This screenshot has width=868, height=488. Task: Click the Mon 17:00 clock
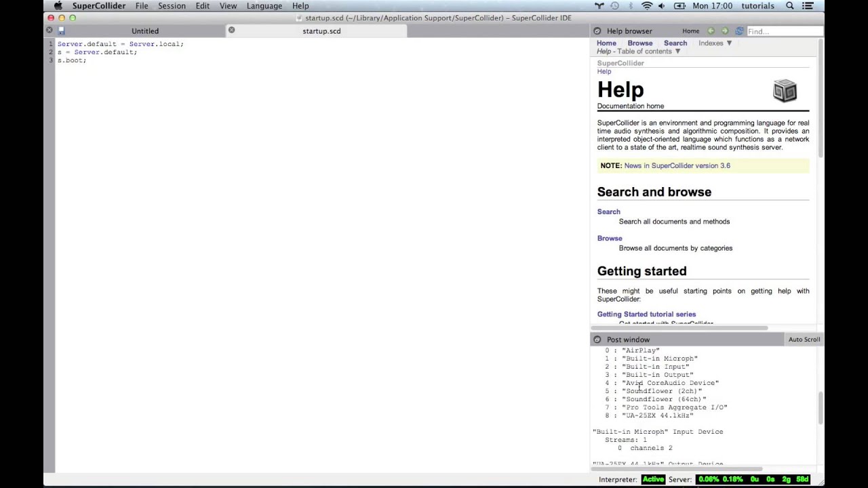[712, 6]
